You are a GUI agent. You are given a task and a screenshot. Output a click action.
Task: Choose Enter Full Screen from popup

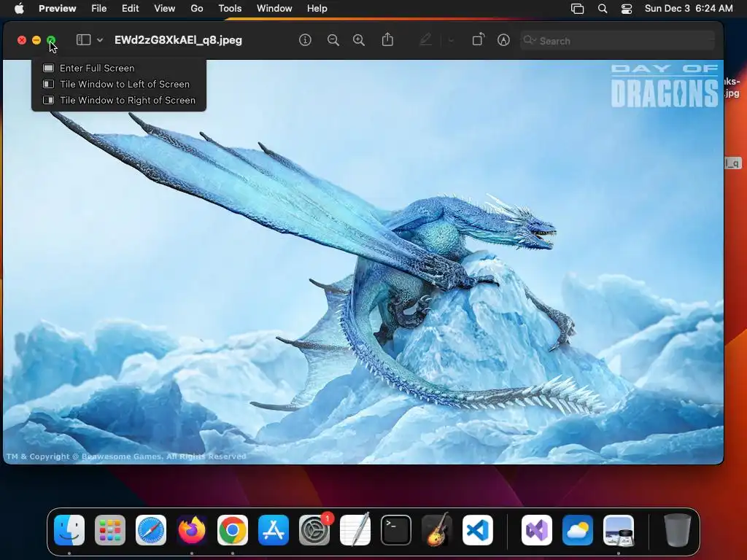tap(119, 68)
